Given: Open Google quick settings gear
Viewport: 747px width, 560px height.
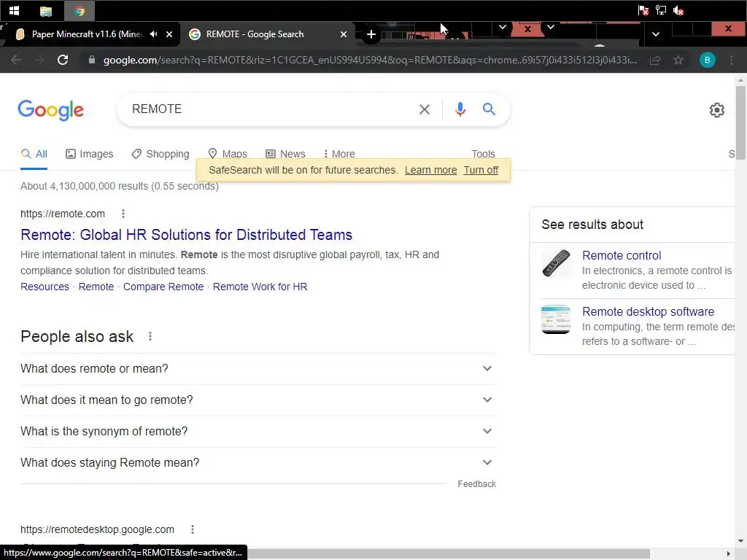Looking at the screenshot, I should [717, 110].
